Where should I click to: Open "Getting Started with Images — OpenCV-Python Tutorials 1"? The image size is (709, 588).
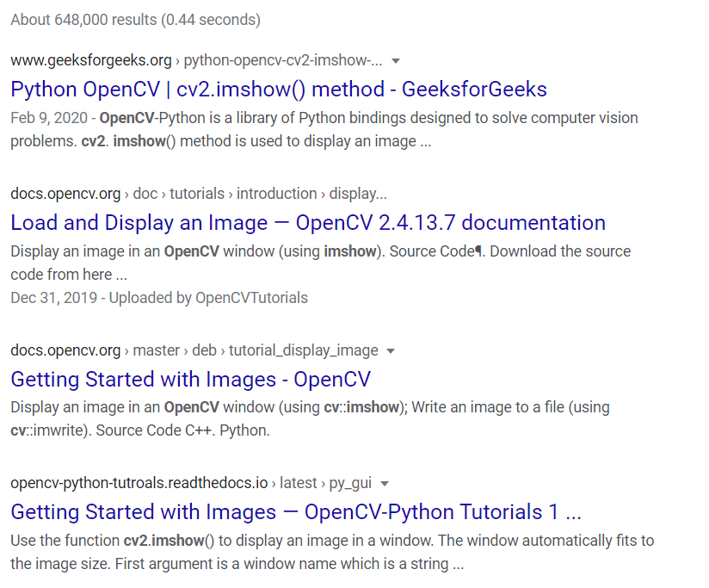[296, 511]
